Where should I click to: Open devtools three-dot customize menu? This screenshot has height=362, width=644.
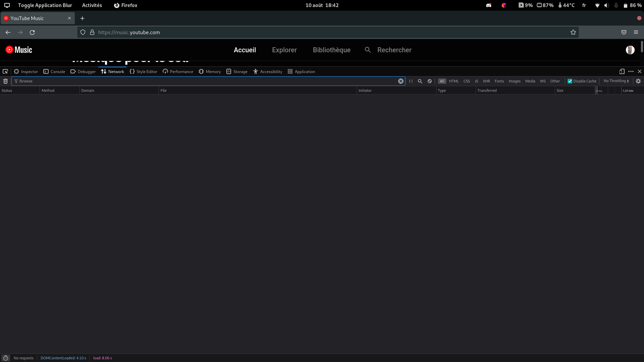coord(631,71)
